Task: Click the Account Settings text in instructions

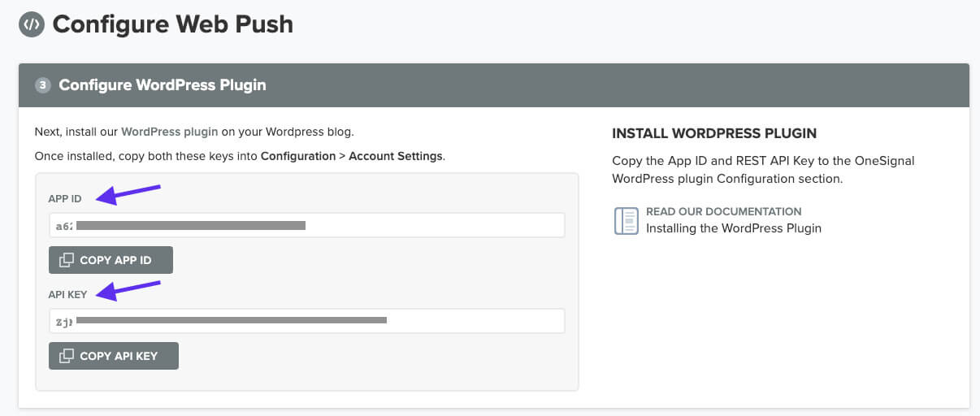Action: [x=396, y=156]
